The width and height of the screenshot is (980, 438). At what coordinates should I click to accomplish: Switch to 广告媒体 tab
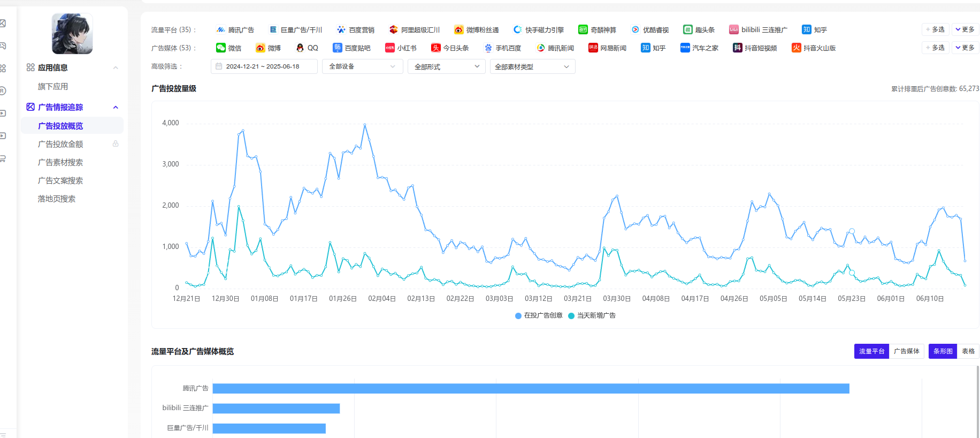(906, 351)
